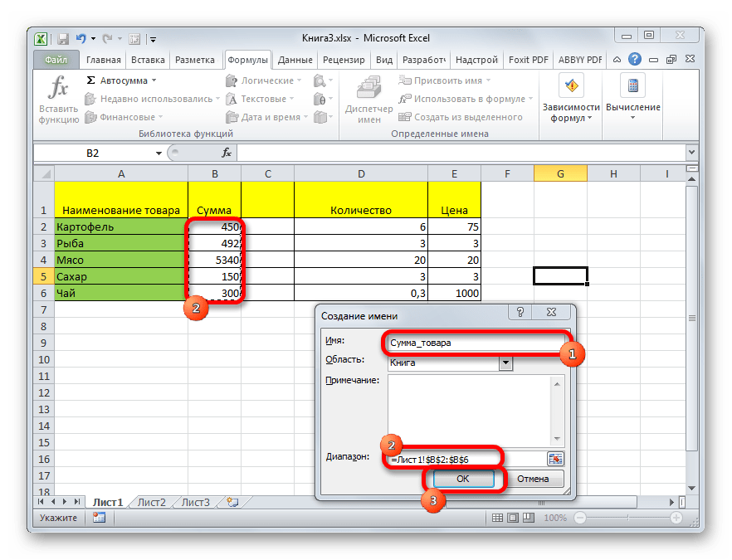Insert a new worksheet tab icon

(232, 502)
